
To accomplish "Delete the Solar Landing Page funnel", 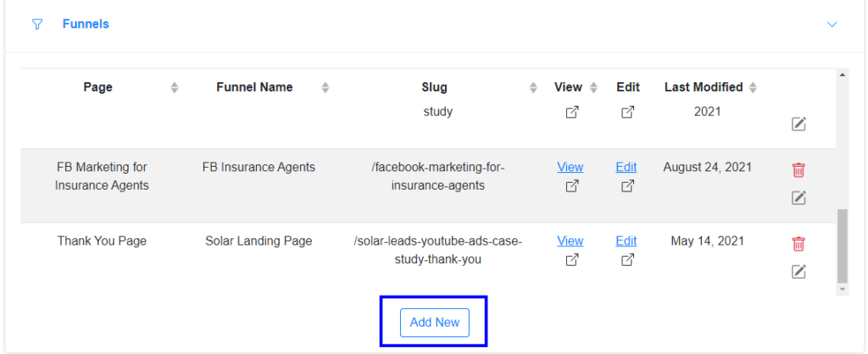I will pyautogui.click(x=798, y=244).
